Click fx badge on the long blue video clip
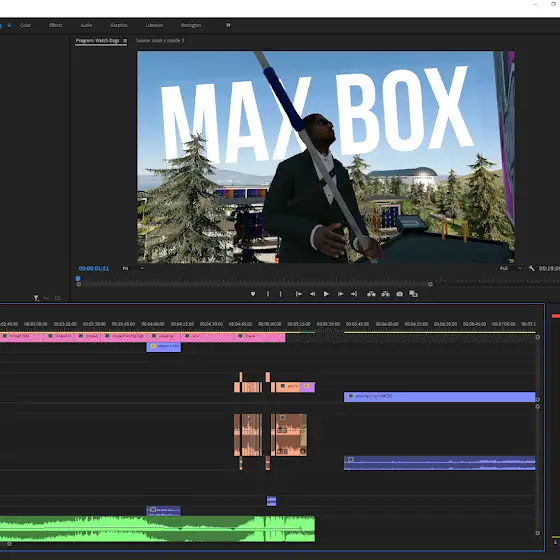Viewport: 560px width, 560px height. [351, 396]
